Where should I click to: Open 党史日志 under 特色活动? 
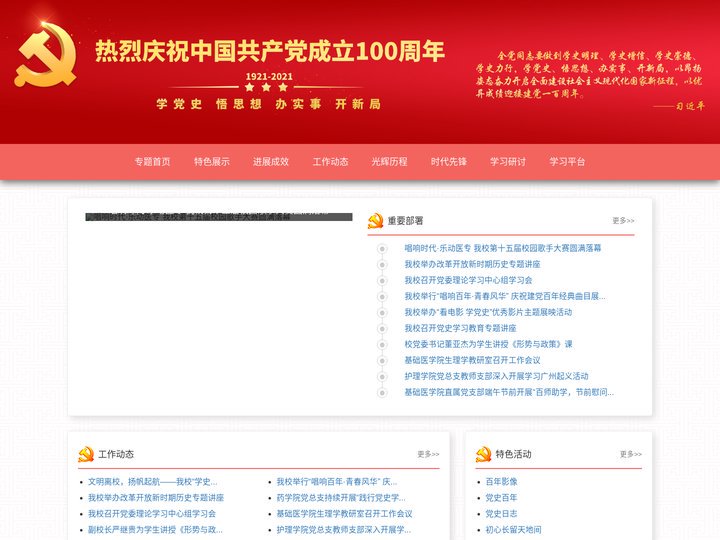click(501, 514)
